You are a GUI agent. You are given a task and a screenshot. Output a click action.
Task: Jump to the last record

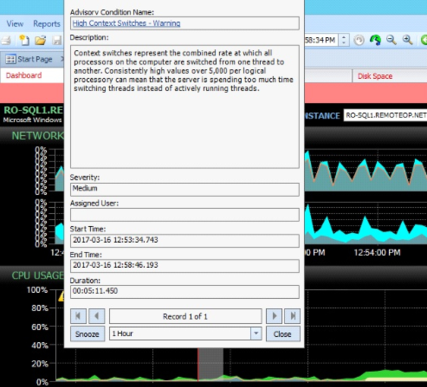(292, 316)
